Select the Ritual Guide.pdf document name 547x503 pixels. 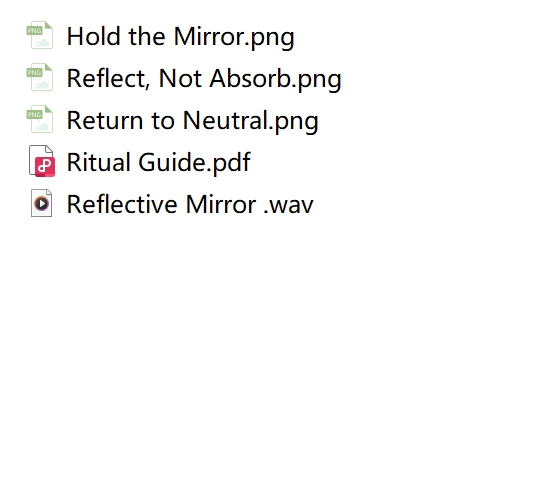click(x=159, y=162)
